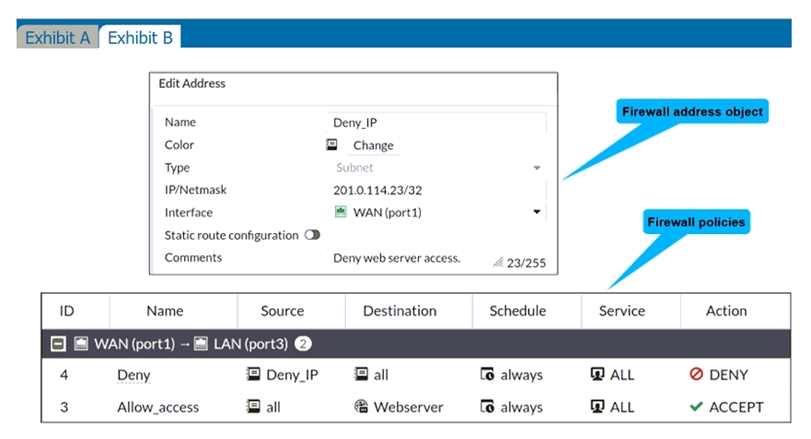The height and width of the screenshot is (439, 811).
Task: Collapse the WAN (port1) to LAN (port3) section
Action: click(58, 343)
